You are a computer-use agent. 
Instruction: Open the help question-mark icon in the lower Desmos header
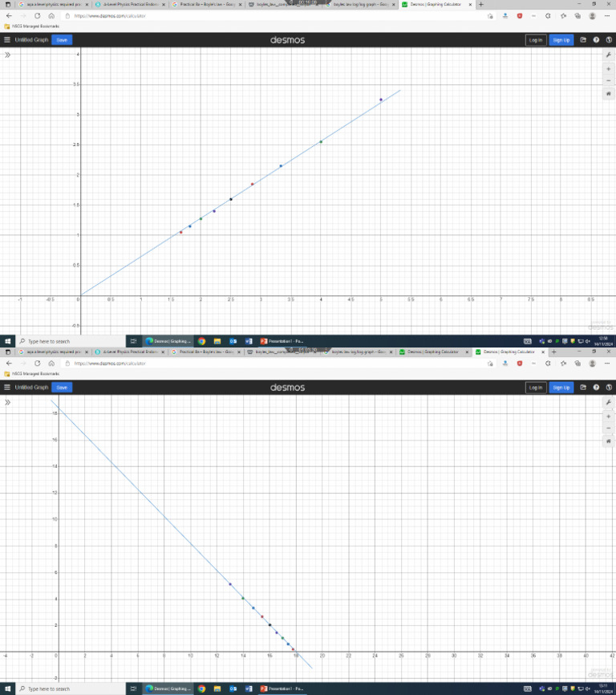596,388
